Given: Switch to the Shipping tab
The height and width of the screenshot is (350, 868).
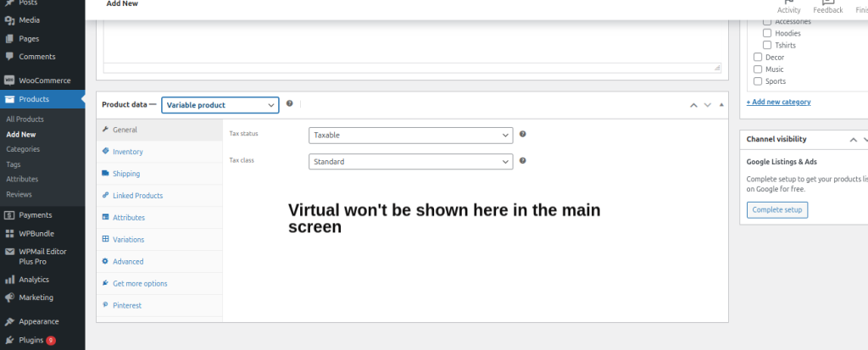Looking at the screenshot, I should point(159,174).
